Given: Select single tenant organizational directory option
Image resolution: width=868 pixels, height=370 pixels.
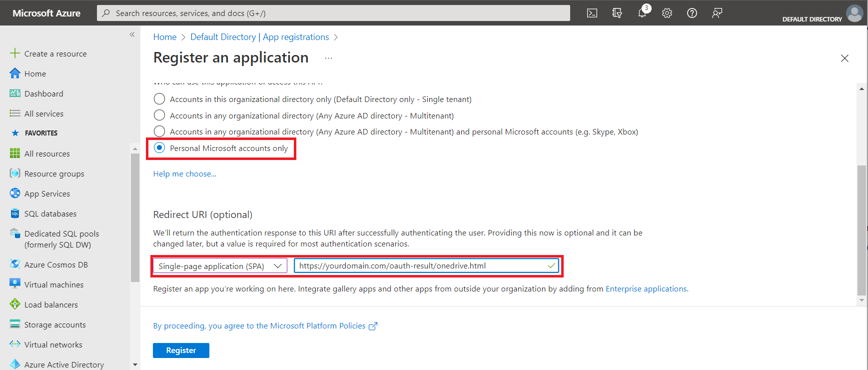Looking at the screenshot, I should (159, 99).
